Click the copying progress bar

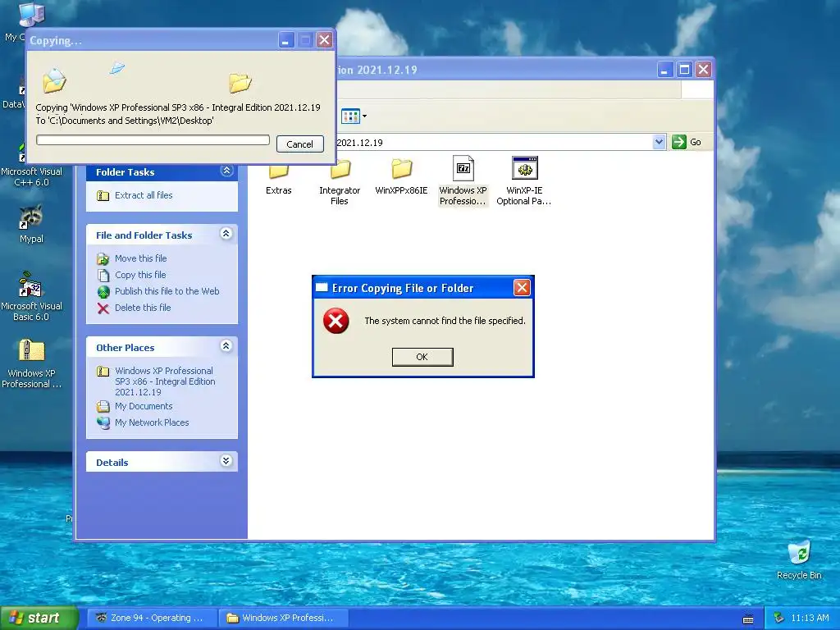tap(153, 139)
